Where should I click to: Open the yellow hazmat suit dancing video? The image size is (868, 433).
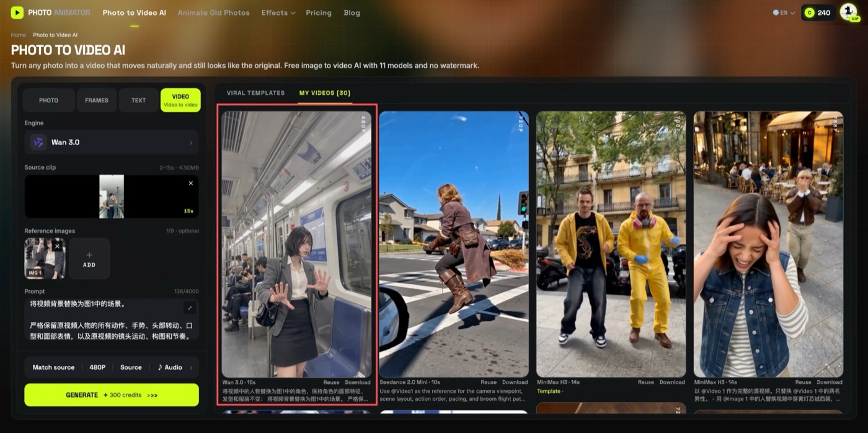click(x=611, y=244)
